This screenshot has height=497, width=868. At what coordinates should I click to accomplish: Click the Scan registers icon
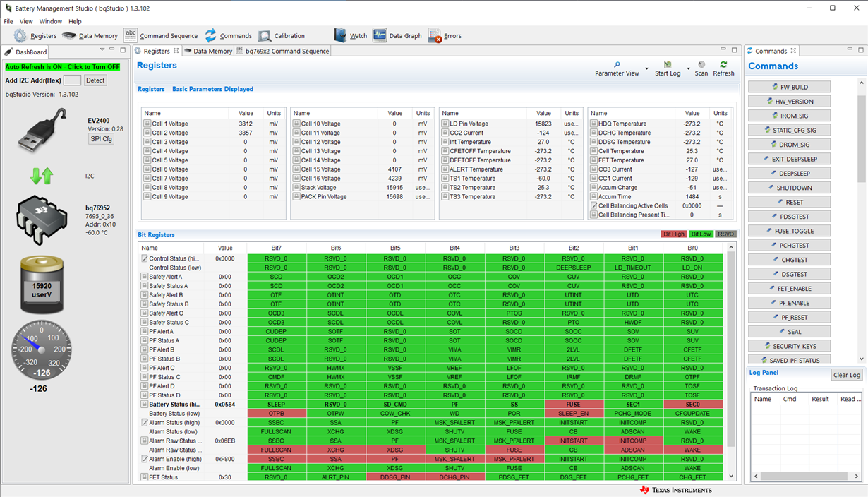point(701,65)
